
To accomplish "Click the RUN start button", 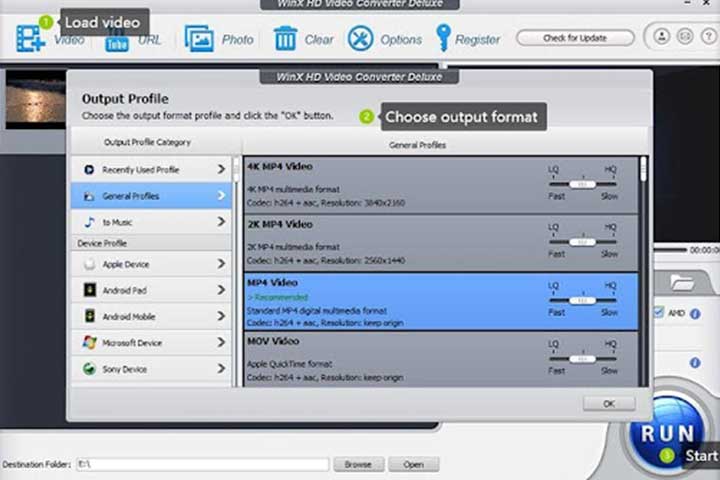I will (667, 434).
